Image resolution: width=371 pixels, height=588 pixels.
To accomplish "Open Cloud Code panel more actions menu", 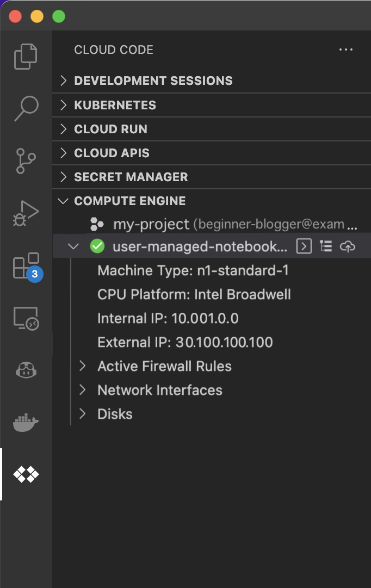I will pyautogui.click(x=346, y=49).
